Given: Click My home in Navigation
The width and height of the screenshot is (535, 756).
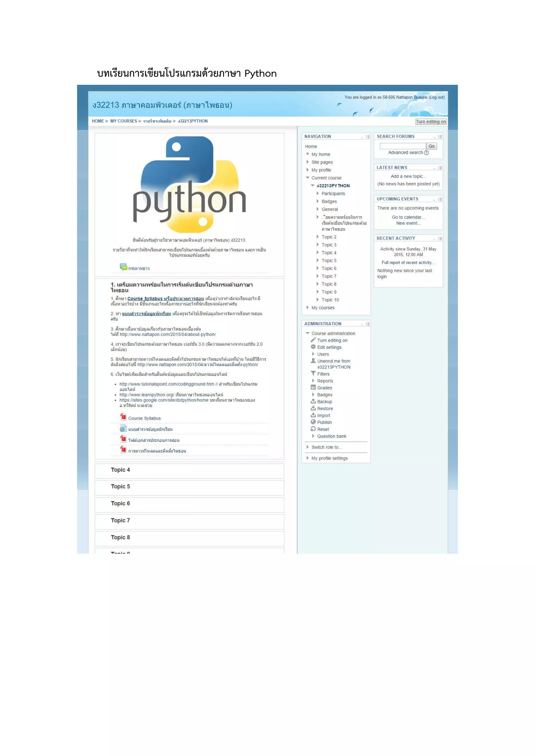Looking at the screenshot, I should pyautogui.click(x=321, y=155).
